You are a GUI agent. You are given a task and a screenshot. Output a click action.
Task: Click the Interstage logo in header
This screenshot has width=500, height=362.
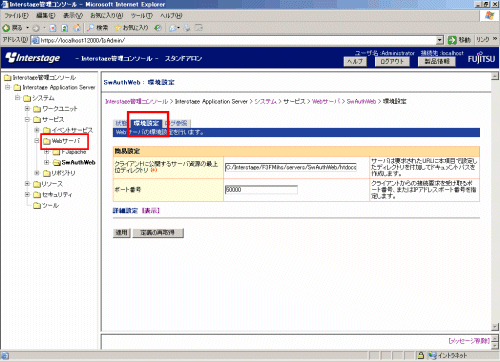click(33, 58)
